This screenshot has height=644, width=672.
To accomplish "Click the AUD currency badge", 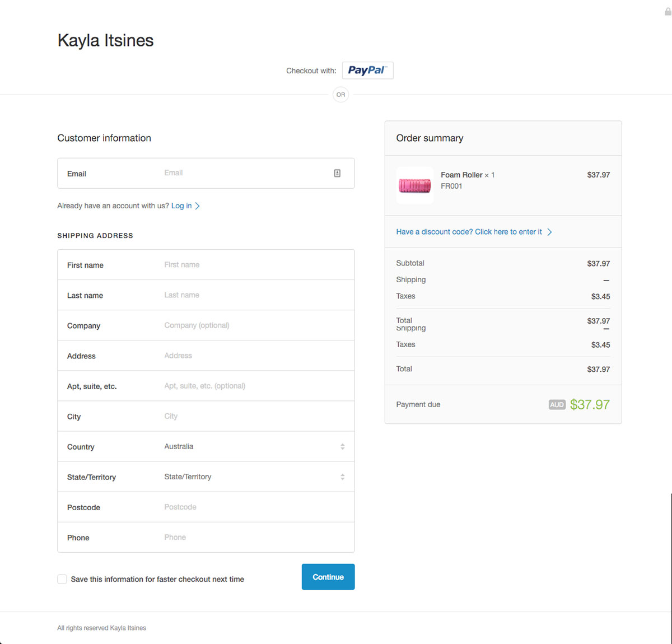I will click(x=557, y=405).
